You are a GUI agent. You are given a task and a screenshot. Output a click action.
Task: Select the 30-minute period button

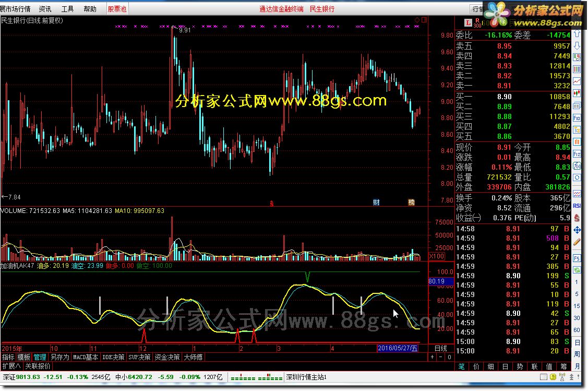point(577,318)
